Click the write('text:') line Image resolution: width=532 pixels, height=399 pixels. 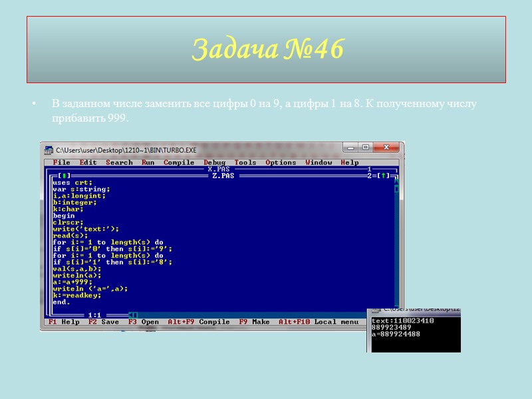coord(86,229)
